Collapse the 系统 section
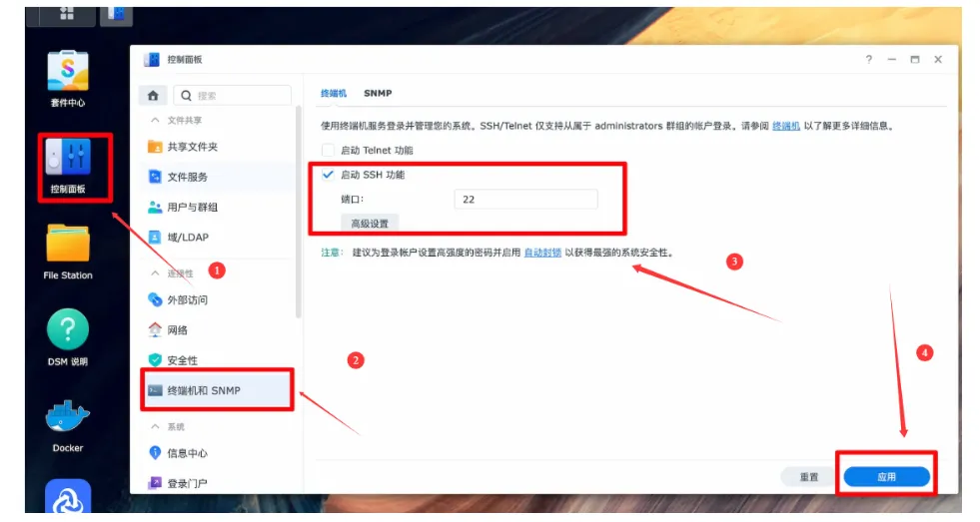 [x=155, y=427]
